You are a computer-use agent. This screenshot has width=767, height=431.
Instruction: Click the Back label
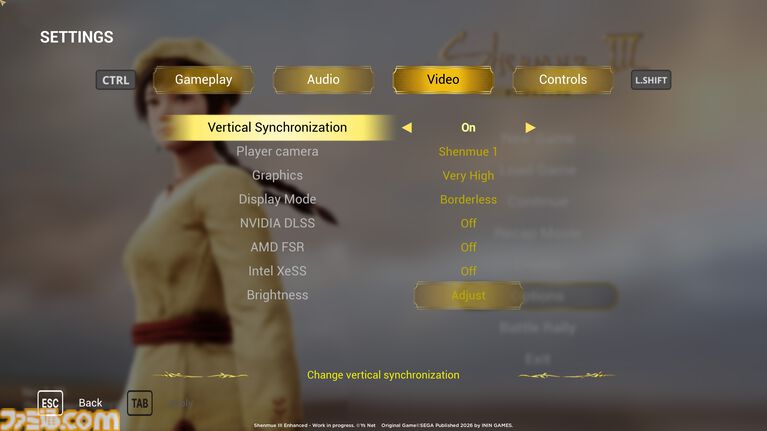(90, 403)
